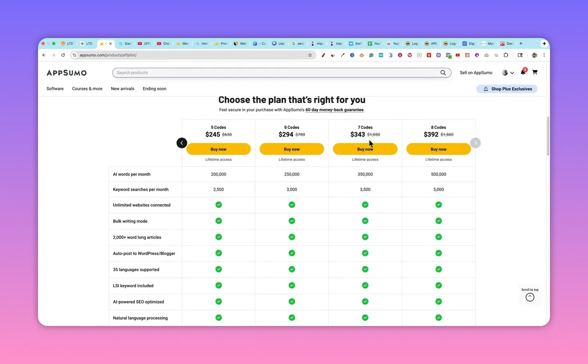
Task: Bookmark the page with the star icon
Action: pyautogui.click(x=310, y=55)
